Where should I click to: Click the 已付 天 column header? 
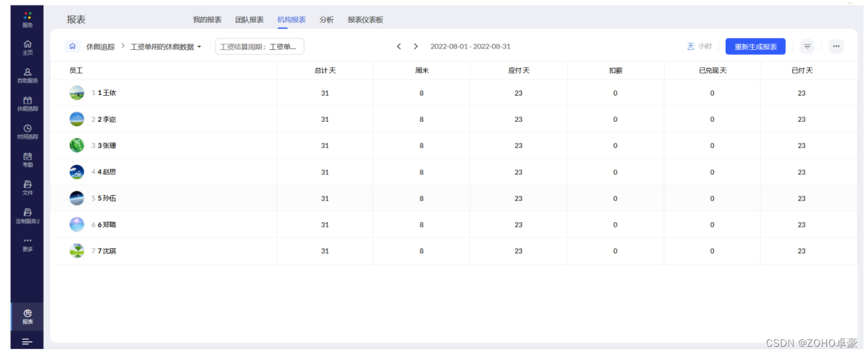tap(802, 70)
